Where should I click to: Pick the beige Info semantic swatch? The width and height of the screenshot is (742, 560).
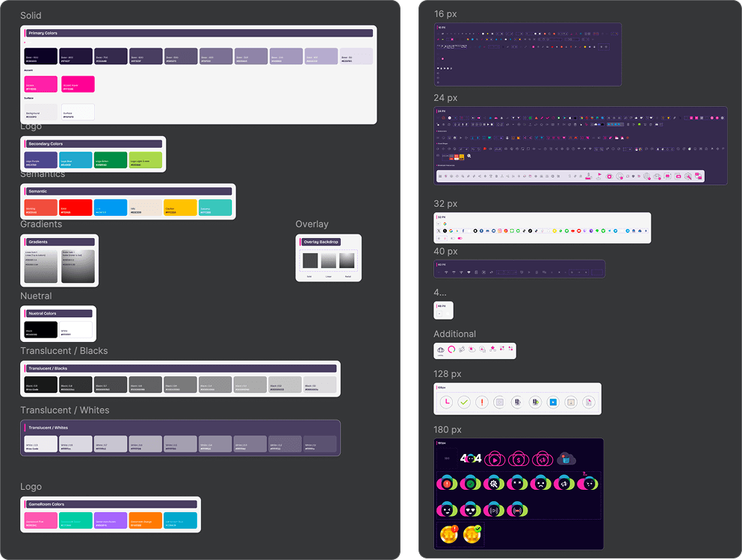click(145, 208)
